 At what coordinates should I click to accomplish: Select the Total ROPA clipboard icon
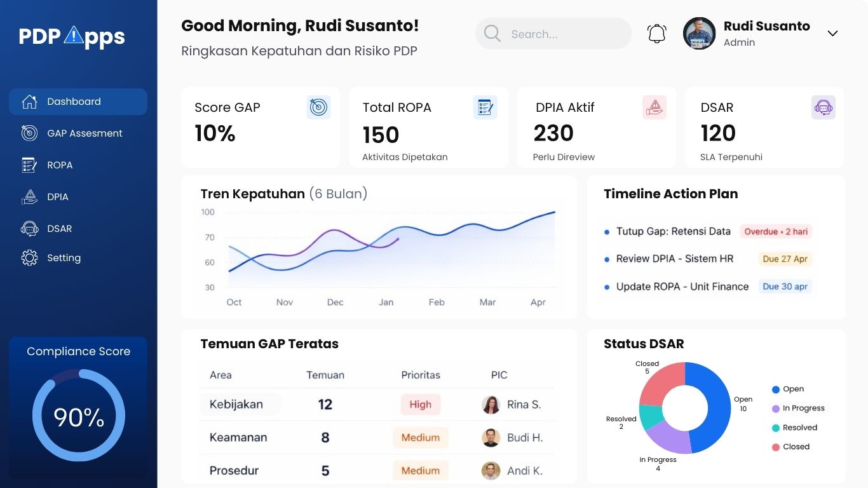pyautogui.click(x=485, y=107)
